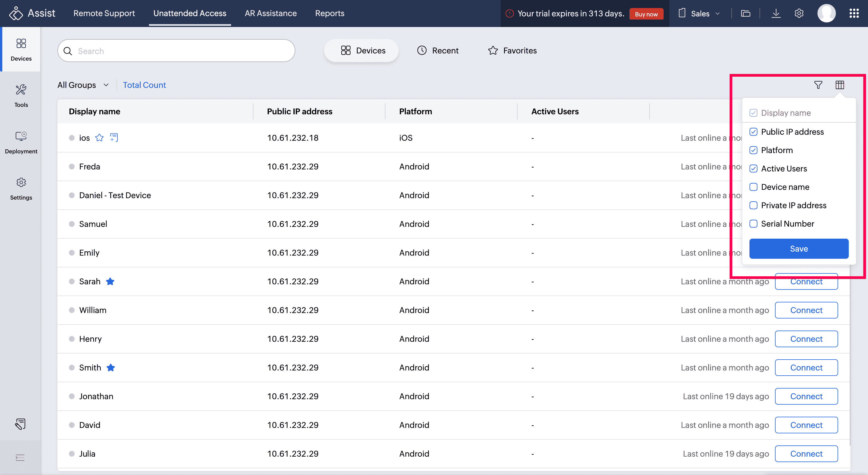Click the download icon in top bar
The height and width of the screenshot is (475, 868).
[776, 13]
